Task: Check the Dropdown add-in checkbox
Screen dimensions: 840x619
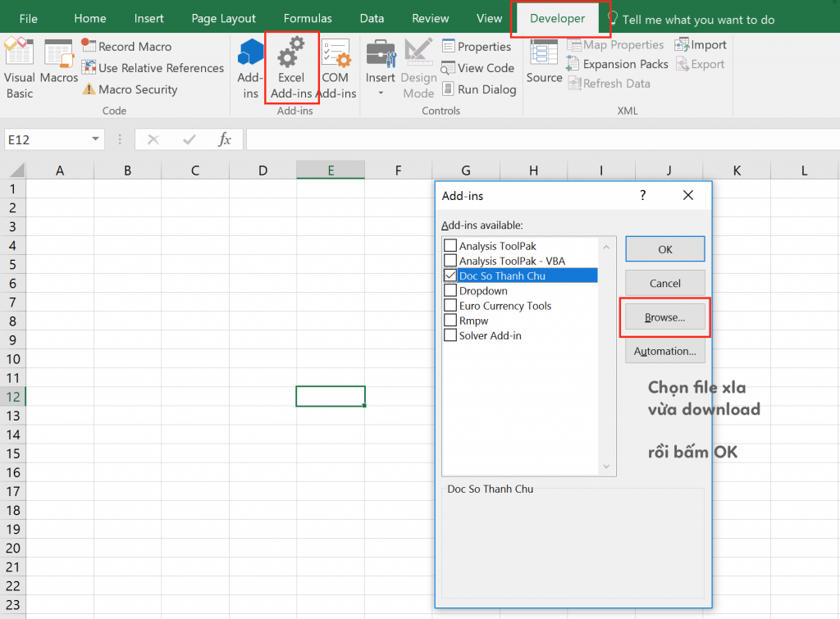Action: click(x=450, y=291)
